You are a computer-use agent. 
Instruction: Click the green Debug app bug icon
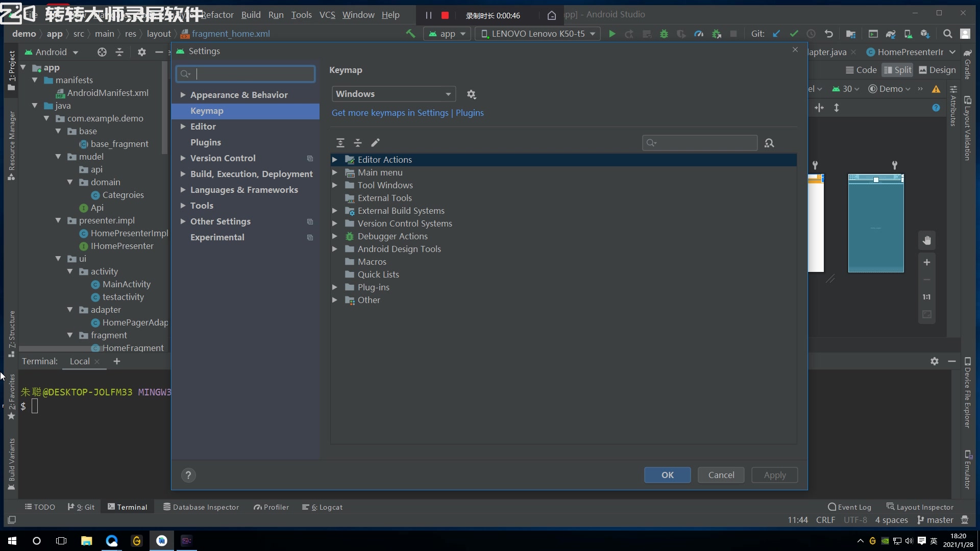pyautogui.click(x=664, y=34)
